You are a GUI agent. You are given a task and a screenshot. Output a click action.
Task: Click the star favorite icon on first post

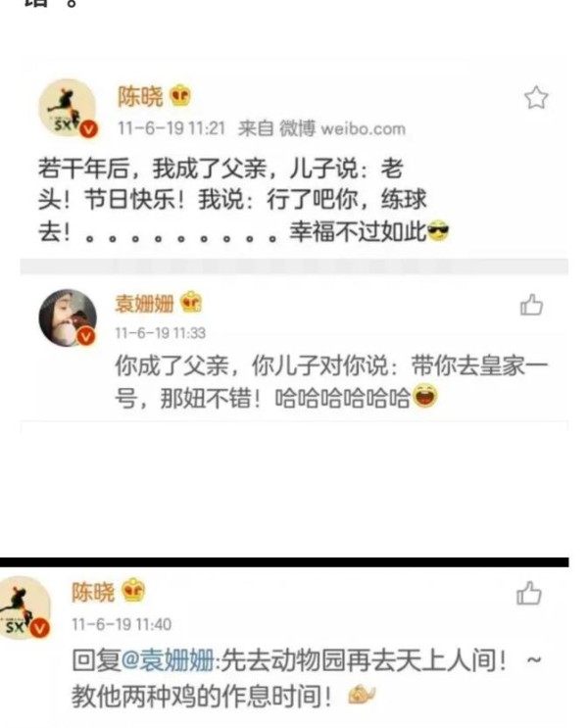click(536, 98)
